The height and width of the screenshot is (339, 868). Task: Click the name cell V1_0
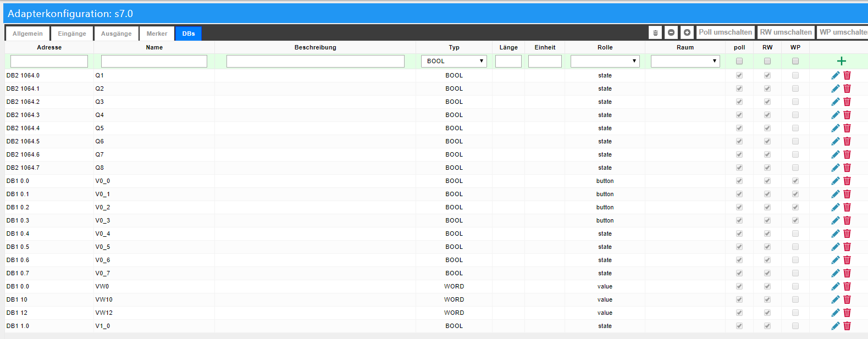click(x=103, y=326)
